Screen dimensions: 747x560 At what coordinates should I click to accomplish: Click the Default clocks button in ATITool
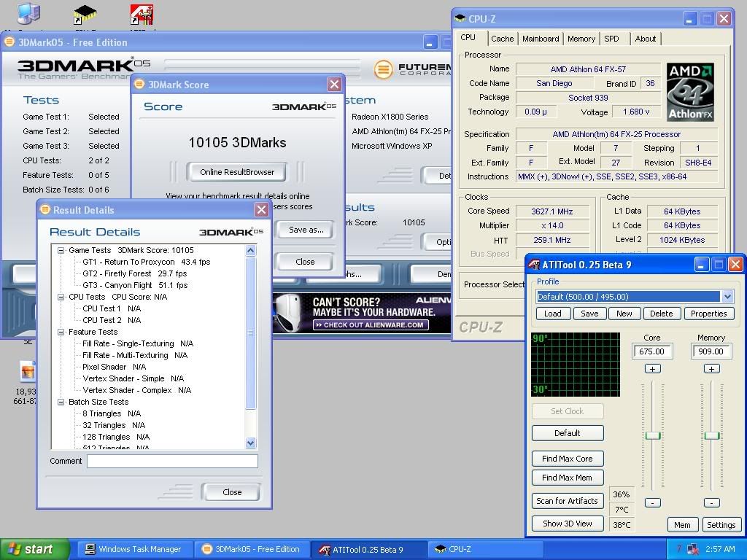[568, 433]
